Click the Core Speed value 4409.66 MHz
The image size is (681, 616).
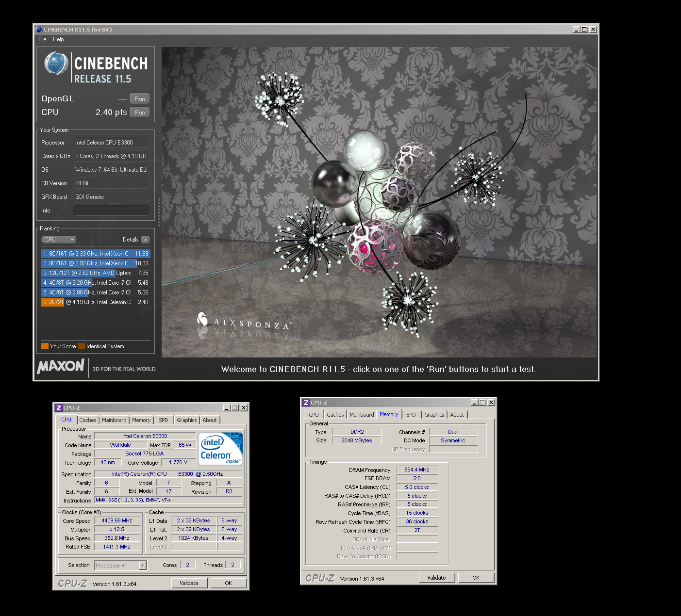117,520
